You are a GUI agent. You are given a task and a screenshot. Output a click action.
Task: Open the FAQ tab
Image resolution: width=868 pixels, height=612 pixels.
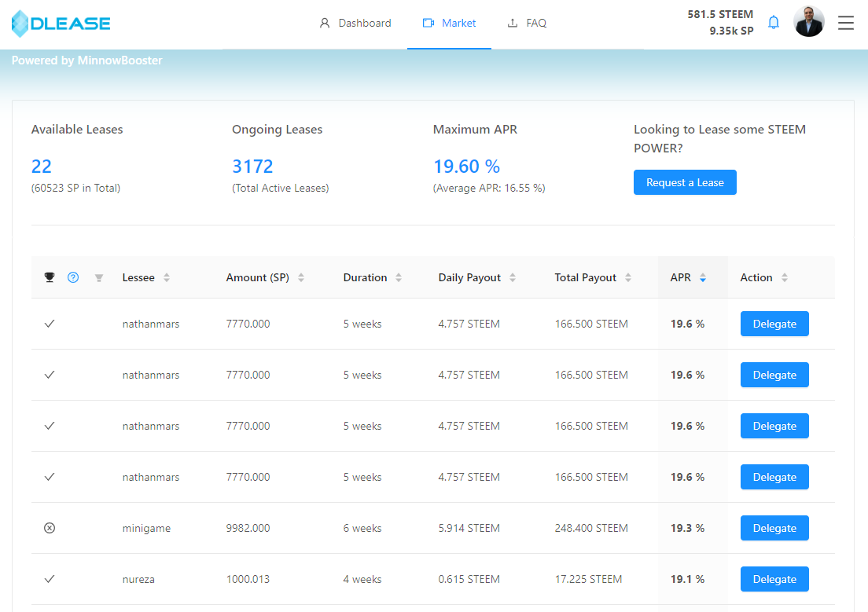click(527, 24)
